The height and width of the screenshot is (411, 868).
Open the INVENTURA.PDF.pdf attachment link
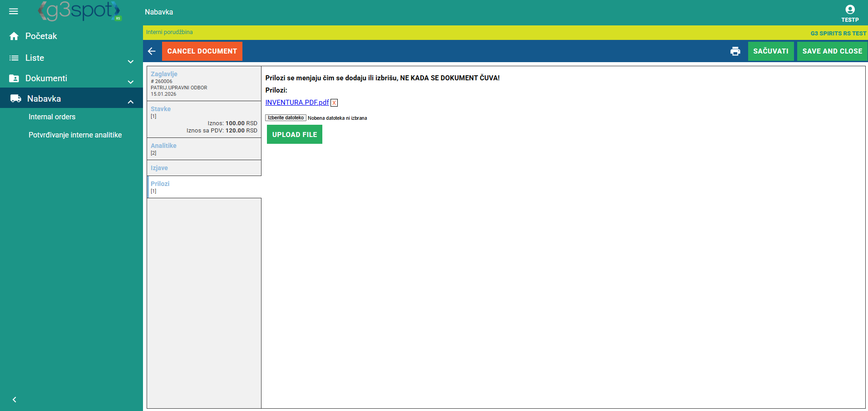(x=297, y=103)
